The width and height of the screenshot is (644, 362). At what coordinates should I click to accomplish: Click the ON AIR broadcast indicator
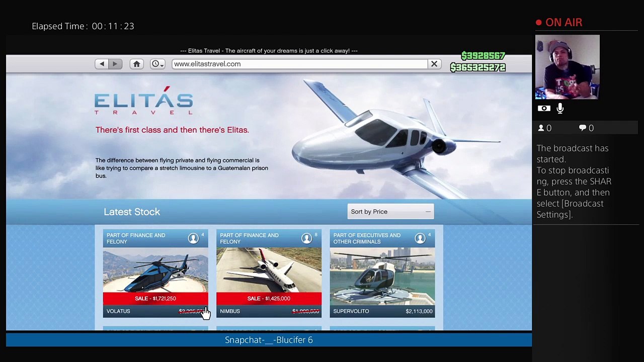click(x=559, y=23)
